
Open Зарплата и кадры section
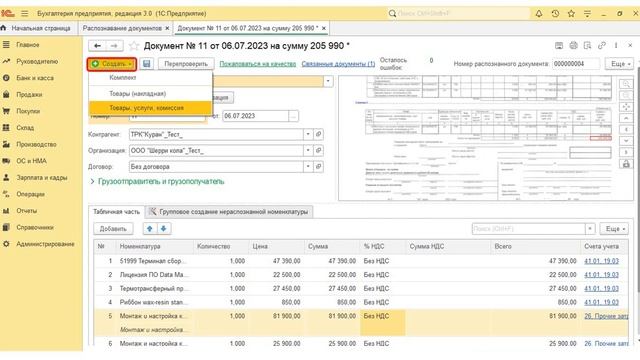coord(42,178)
